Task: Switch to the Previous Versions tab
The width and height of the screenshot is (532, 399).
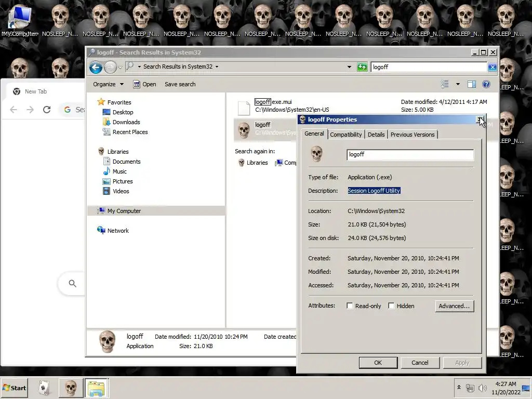Action: click(412, 135)
